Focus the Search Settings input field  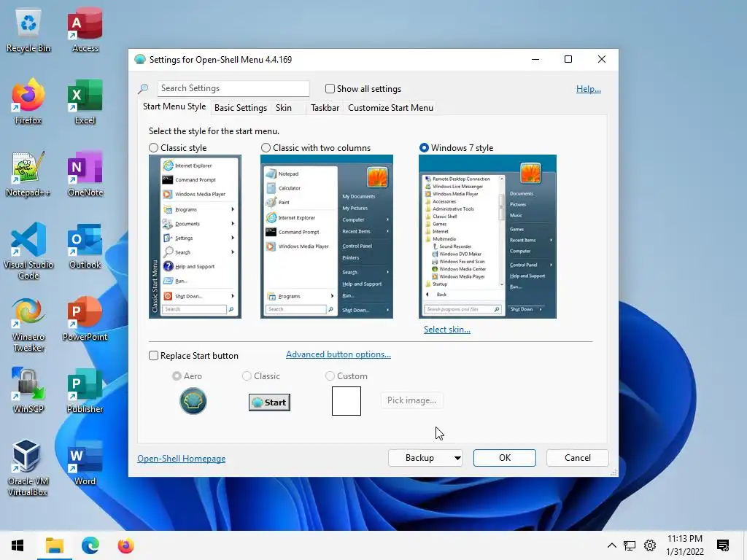coord(233,88)
